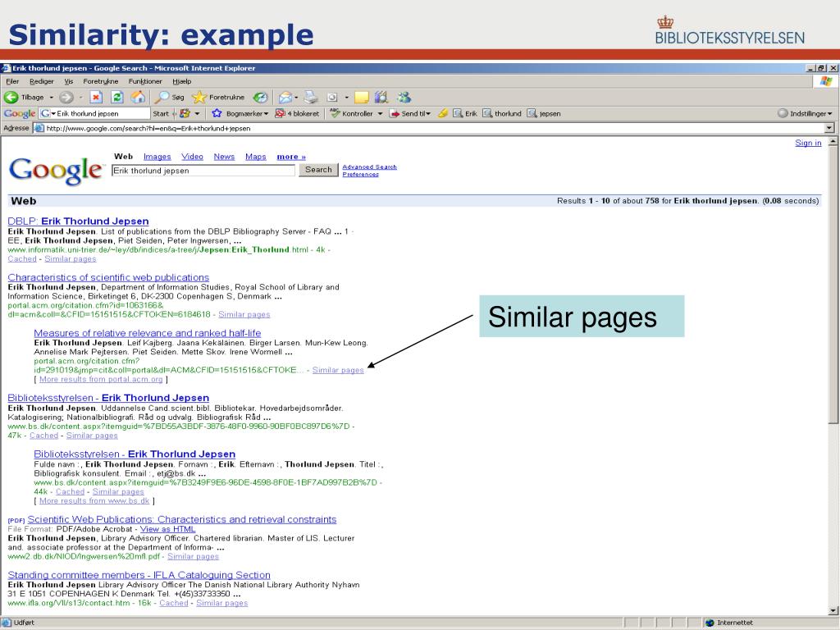Viewport: 840px width, 630px height.
Task: Click the Mail envelope icon
Action: click(x=285, y=98)
